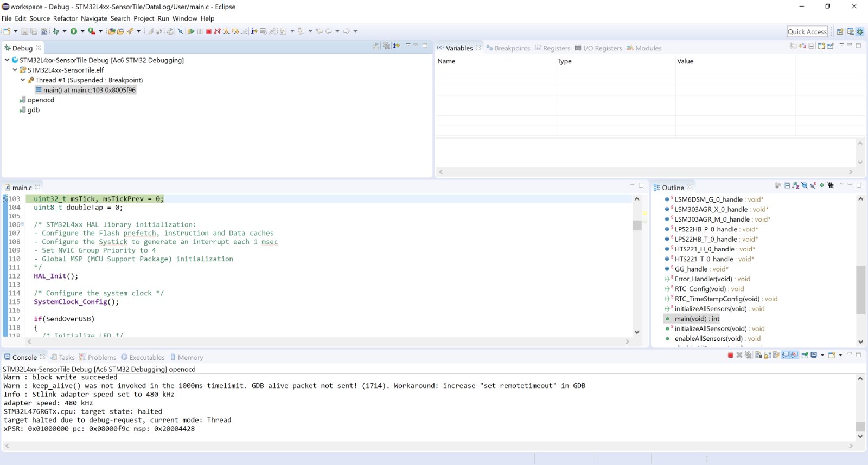Terminate the debug session from main toolbar
The height and width of the screenshot is (465, 868).
click(x=209, y=31)
